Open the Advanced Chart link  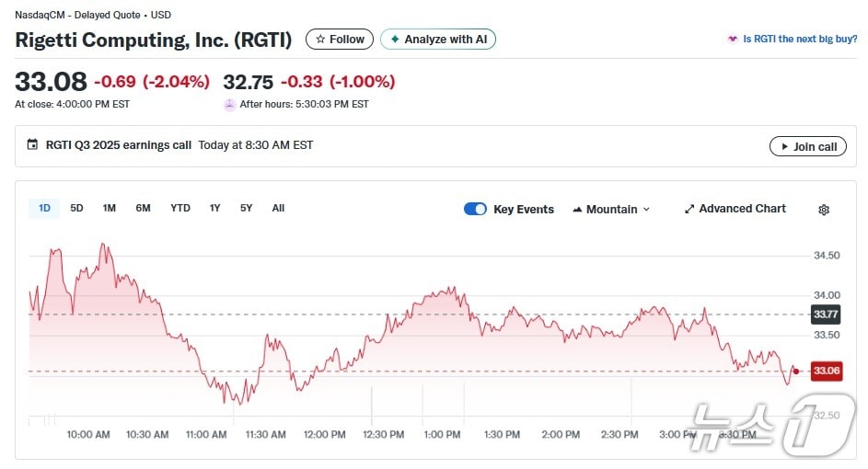[741, 209]
